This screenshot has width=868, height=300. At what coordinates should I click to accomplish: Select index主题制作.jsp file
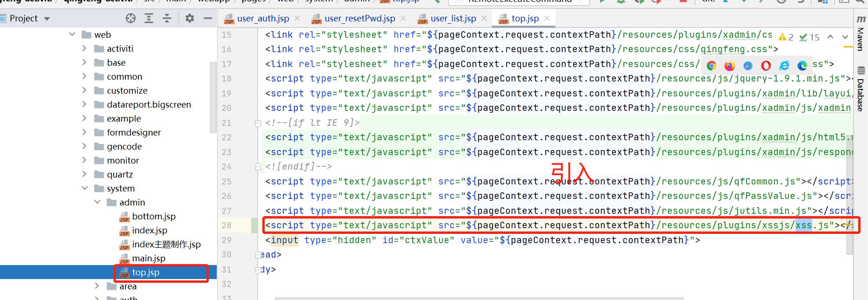[x=167, y=244]
